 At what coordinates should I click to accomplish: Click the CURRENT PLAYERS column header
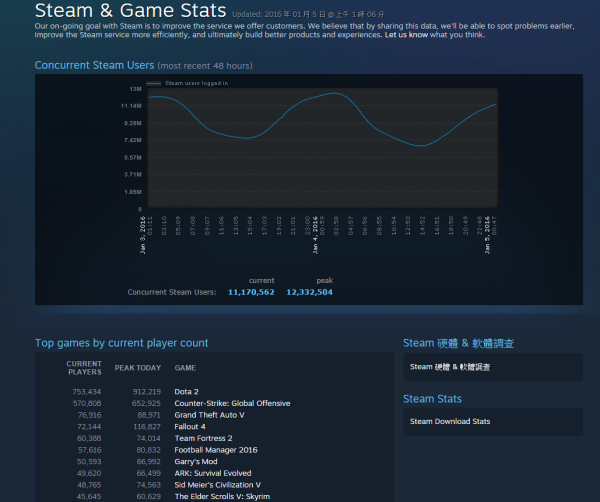click(84, 368)
